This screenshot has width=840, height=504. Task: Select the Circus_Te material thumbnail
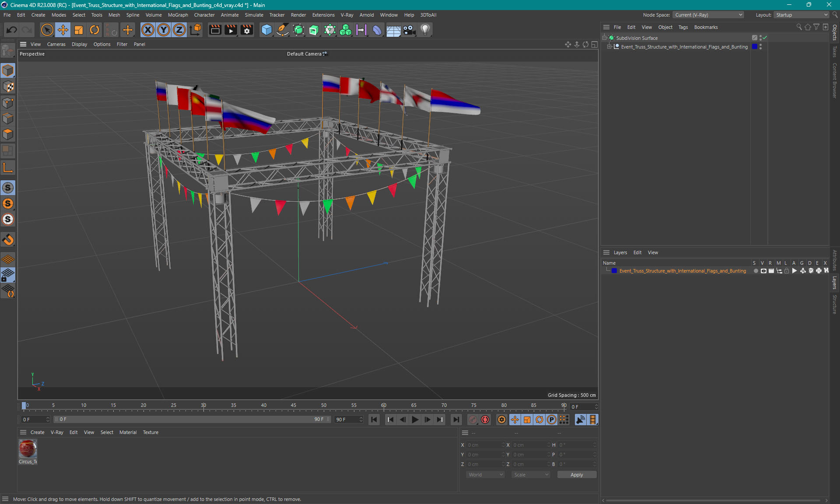coord(28,448)
